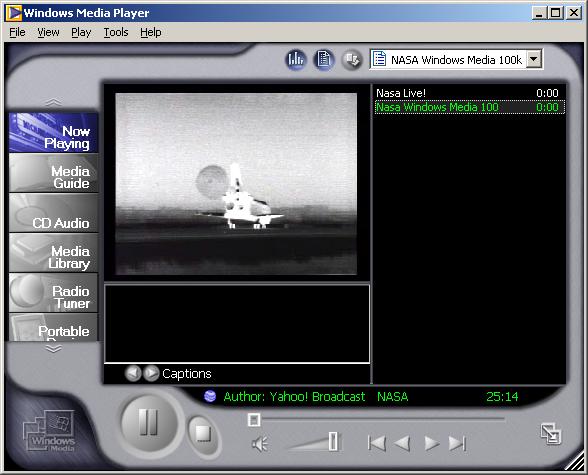The image size is (588, 475).
Task: Open the Media Guide tab
Action: pos(54,173)
